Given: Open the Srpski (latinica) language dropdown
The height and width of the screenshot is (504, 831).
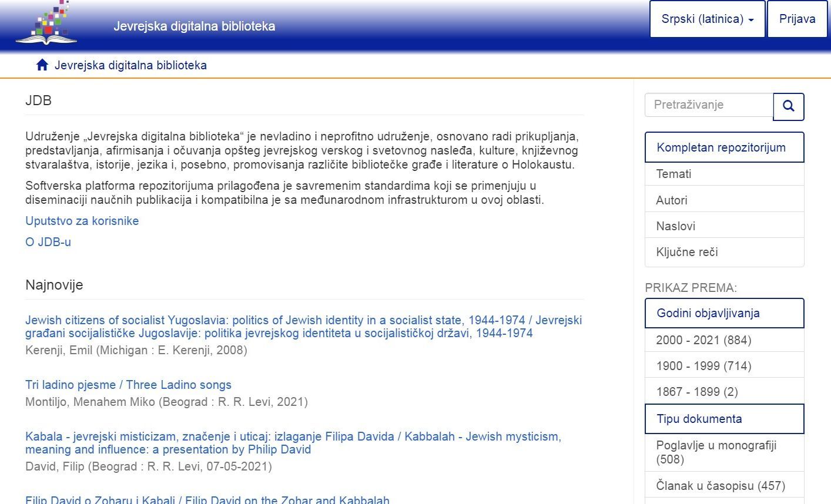Looking at the screenshot, I should click(707, 19).
